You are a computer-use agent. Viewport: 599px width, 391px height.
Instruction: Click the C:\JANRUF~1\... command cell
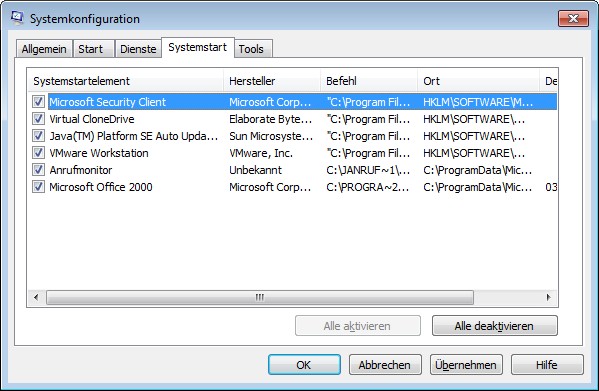[368, 170]
